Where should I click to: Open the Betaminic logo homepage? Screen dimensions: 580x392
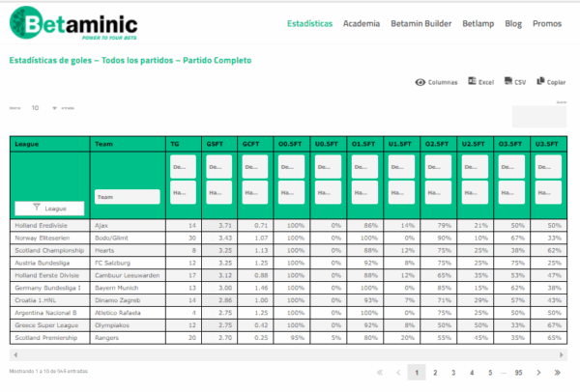pyautogui.click(x=73, y=23)
